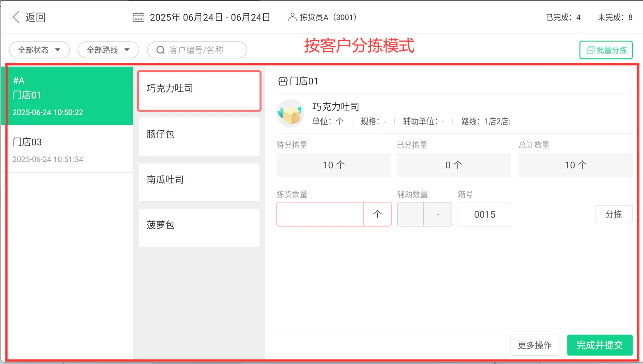Click the 已完成：4 counter
Viewport: 643px width, 364px height.
pos(563,17)
